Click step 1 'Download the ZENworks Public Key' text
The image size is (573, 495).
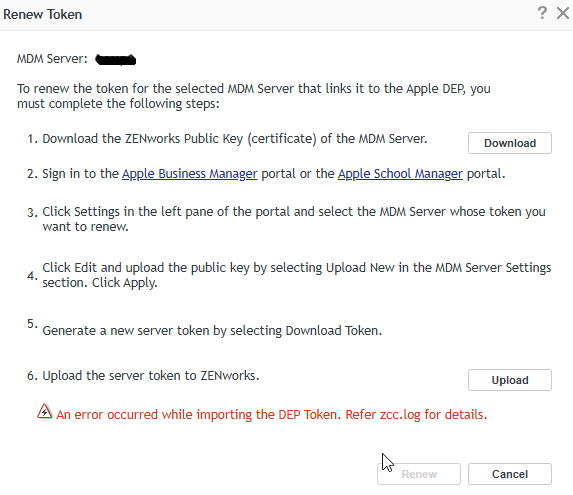[235, 139]
